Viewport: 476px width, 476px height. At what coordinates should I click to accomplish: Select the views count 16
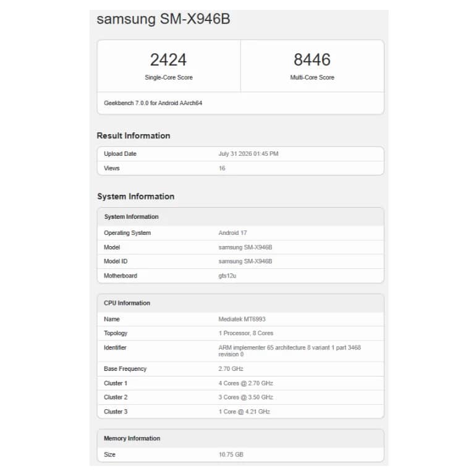[222, 168]
